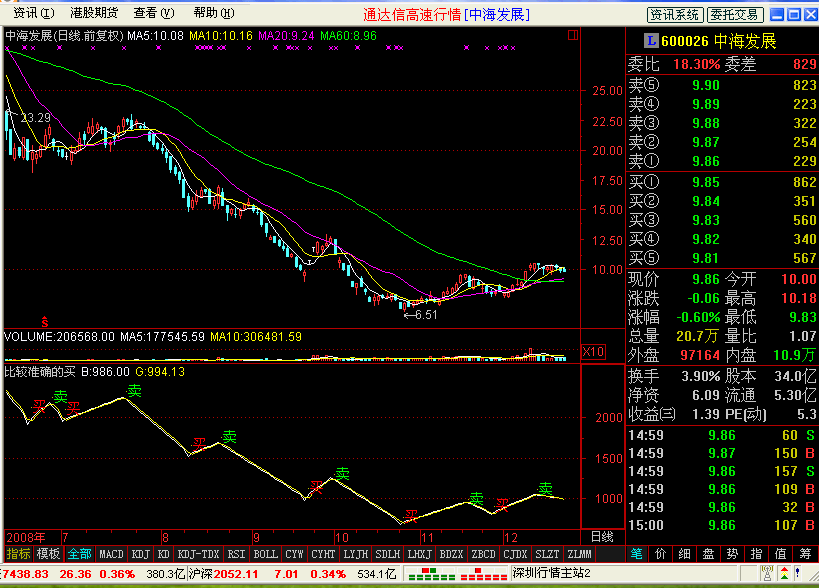Switch to the ZBCD indicator
Screen dimensions: 819x588
coord(483,554)
